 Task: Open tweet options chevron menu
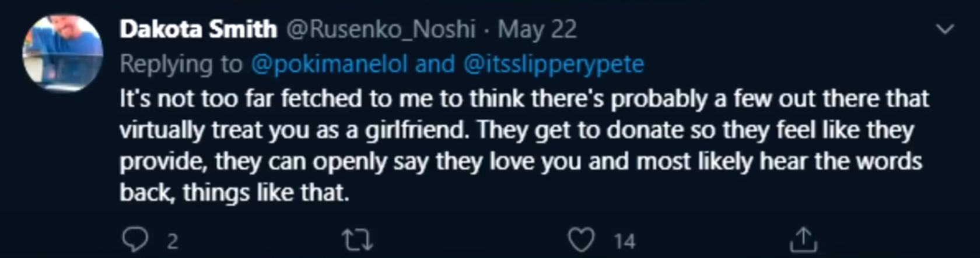pos(944,29)
